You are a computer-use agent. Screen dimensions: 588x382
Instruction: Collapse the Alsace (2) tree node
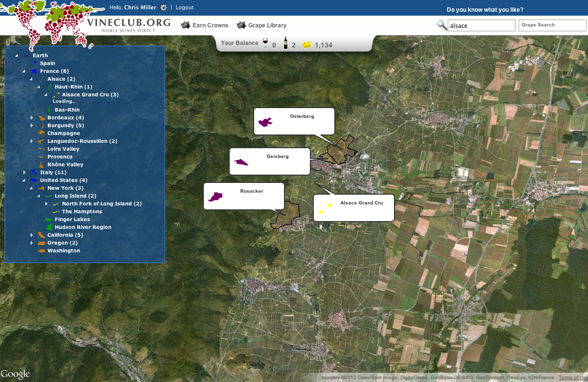coord(31,79)
